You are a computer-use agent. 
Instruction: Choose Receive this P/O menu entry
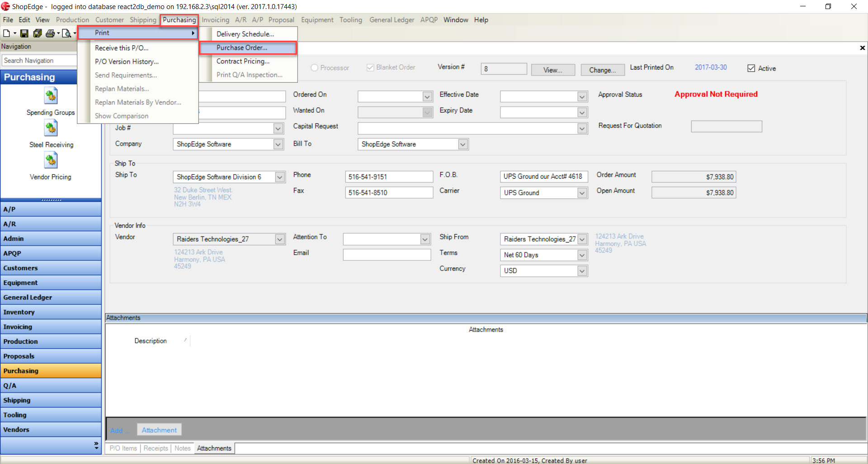[138, 48]
